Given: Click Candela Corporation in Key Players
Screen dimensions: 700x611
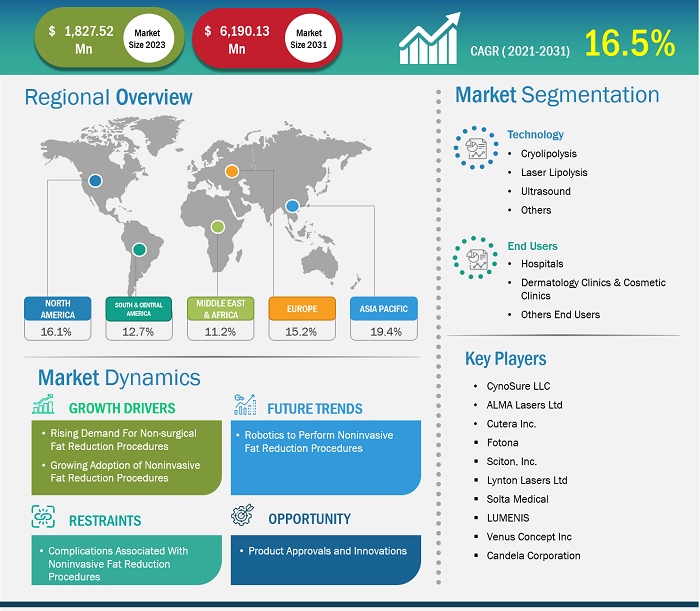Looking at the screenshot, I should pos(533,556).
